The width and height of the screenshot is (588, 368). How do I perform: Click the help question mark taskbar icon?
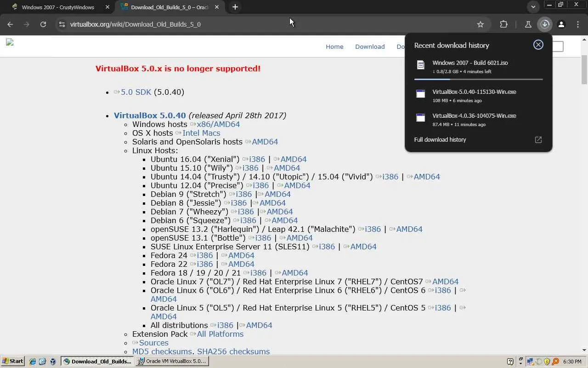[x=510, y=362]
